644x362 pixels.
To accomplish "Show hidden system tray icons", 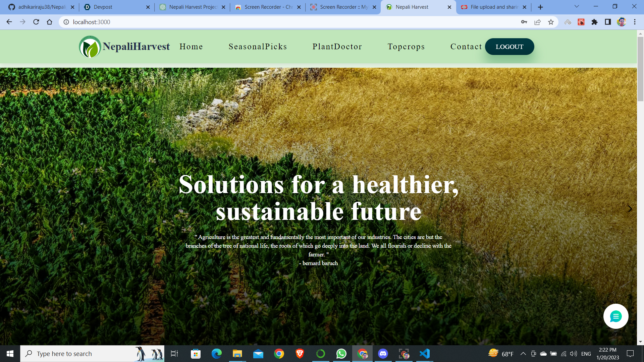I will click(523, 354).
